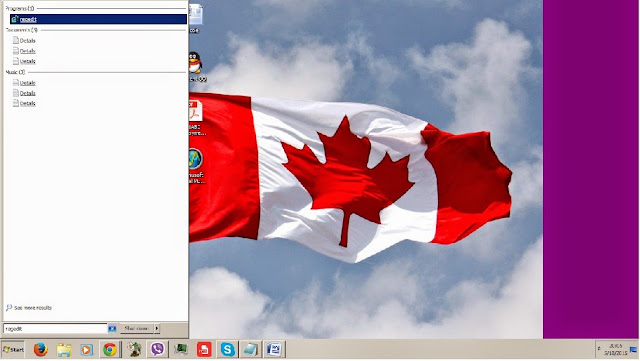The height and width of the screenshot is (361, 640).
Task: Click the regedit result icon
Action: [15, 19]
